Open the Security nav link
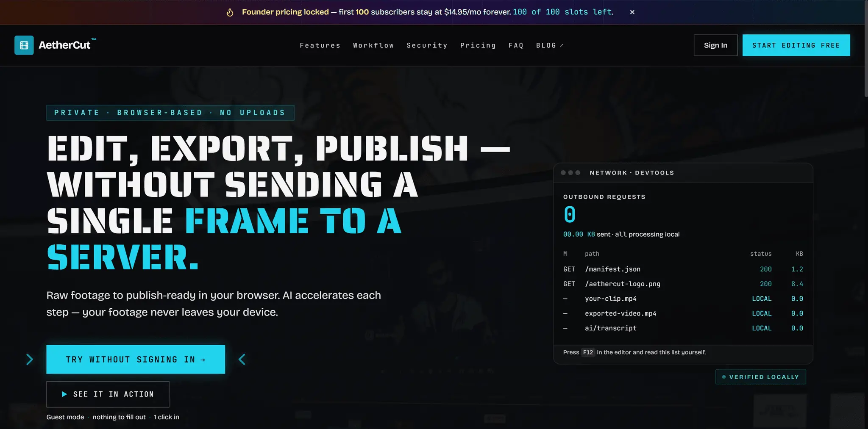 (x=427, y=45)
